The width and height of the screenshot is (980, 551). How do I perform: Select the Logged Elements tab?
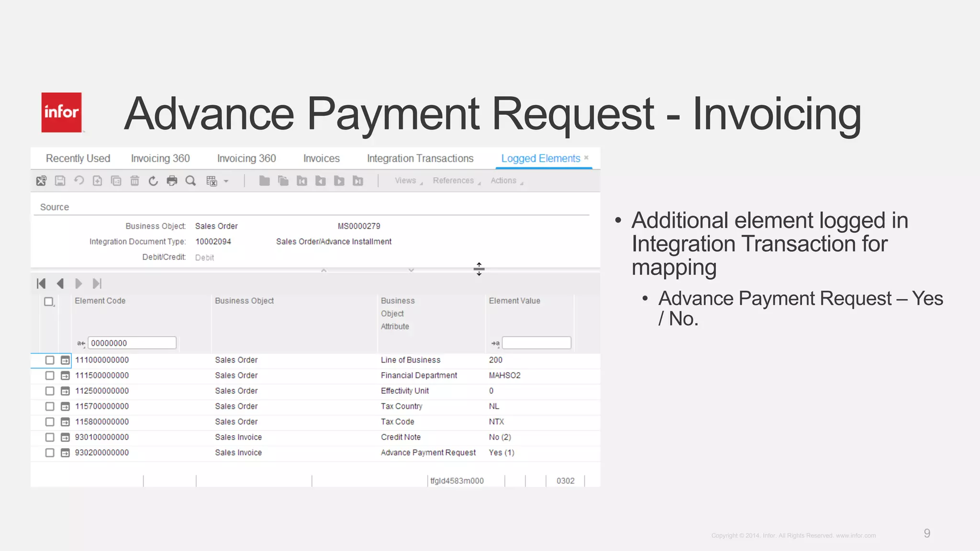541,158
